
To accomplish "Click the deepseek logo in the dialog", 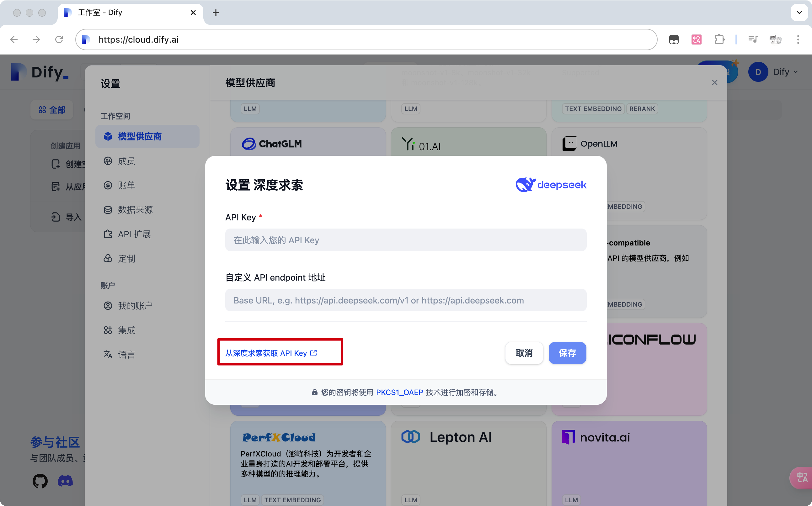I will click(x=551, y=184).
